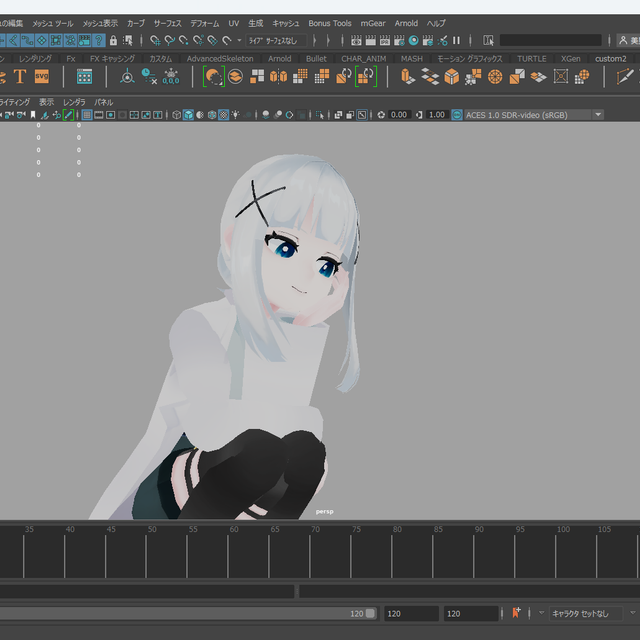Switch to the CHAR_ANIM shelf tab

click(364, 58)
